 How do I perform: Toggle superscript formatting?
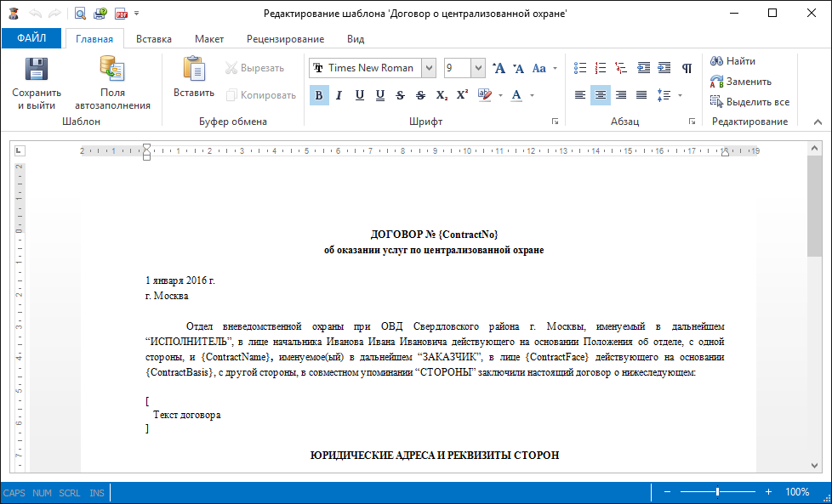pos(462,95)
